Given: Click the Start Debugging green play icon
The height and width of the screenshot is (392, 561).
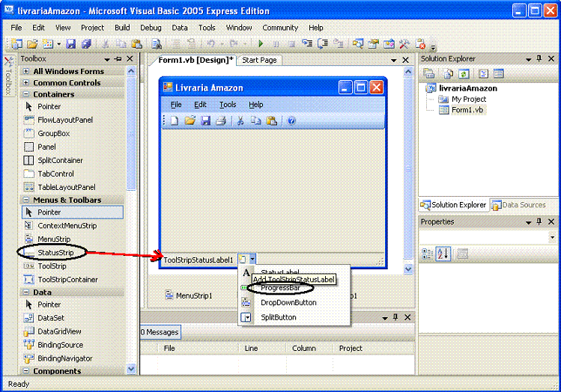Looking at the screenshot, I should click(x=261, y=43).
